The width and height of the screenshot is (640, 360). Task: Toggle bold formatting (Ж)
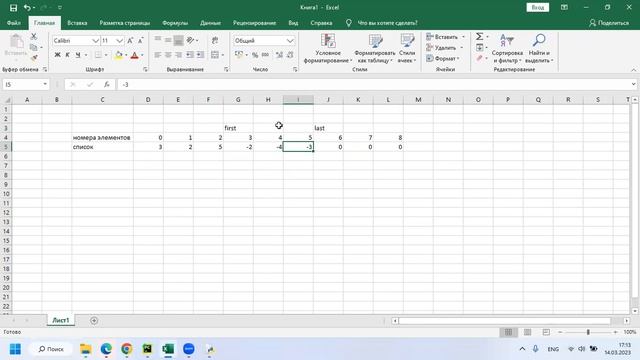pos(58,55)
